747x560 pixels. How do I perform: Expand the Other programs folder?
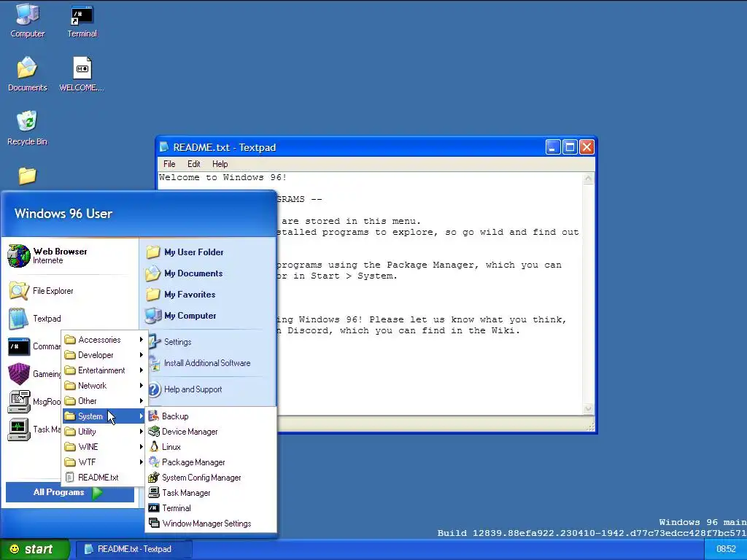(104, 401)
